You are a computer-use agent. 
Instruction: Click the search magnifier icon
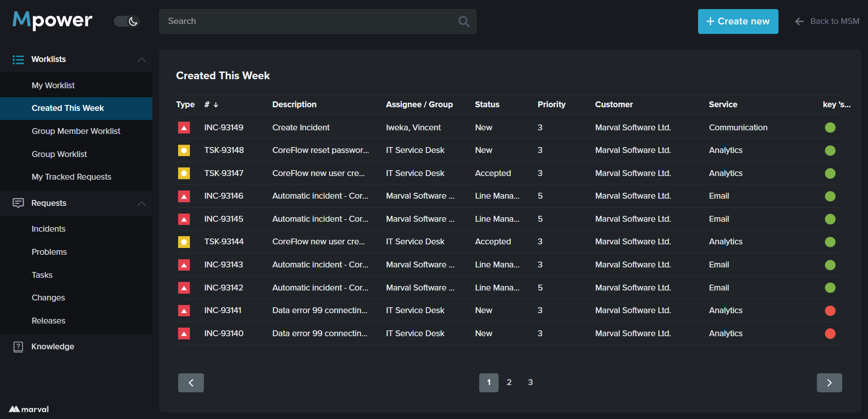pos(464,21)
